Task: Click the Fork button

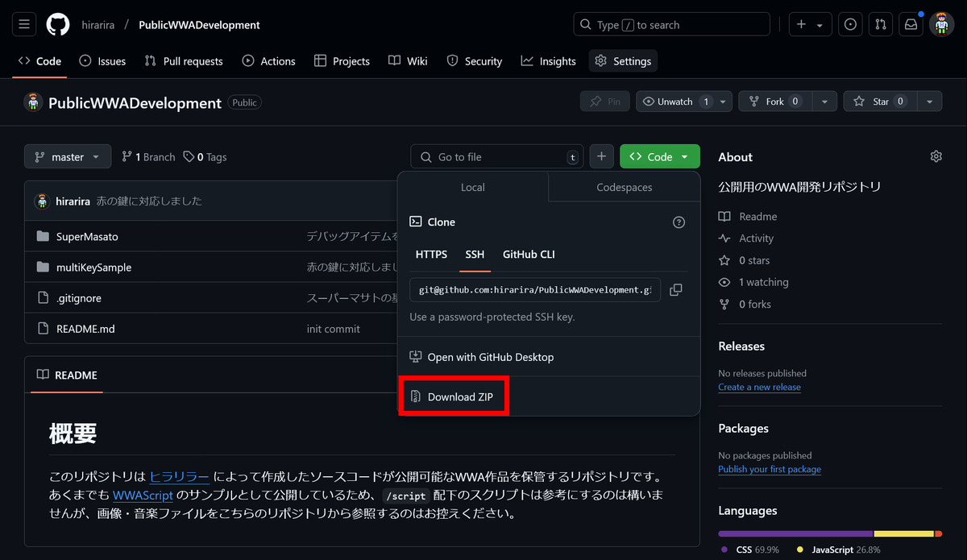Action: pyautogui.click(x=775, y=102)
